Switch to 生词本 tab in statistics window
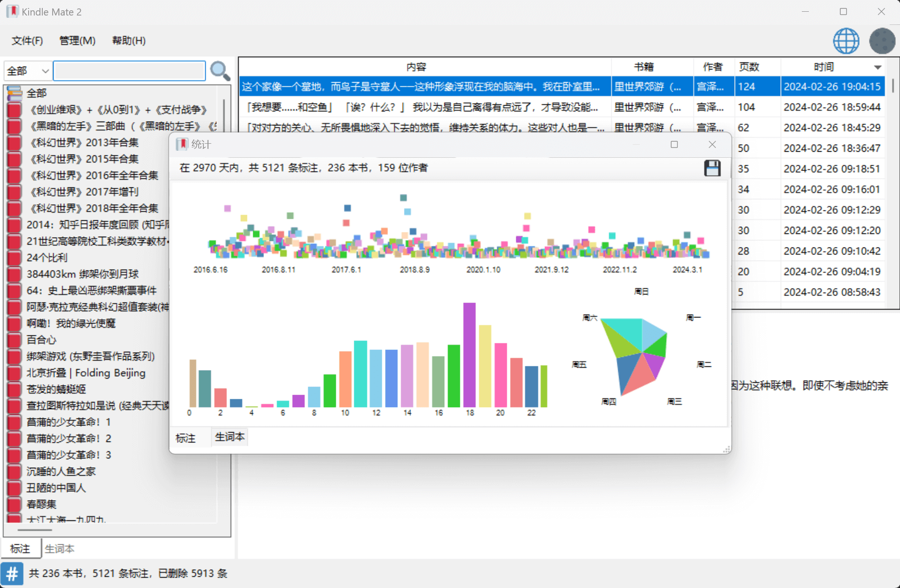 (230, 437)
